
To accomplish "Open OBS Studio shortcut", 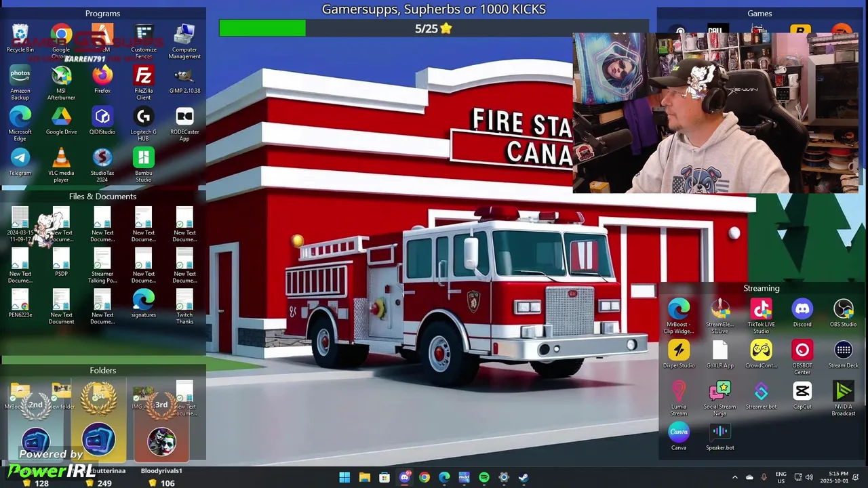I will 844,313.
